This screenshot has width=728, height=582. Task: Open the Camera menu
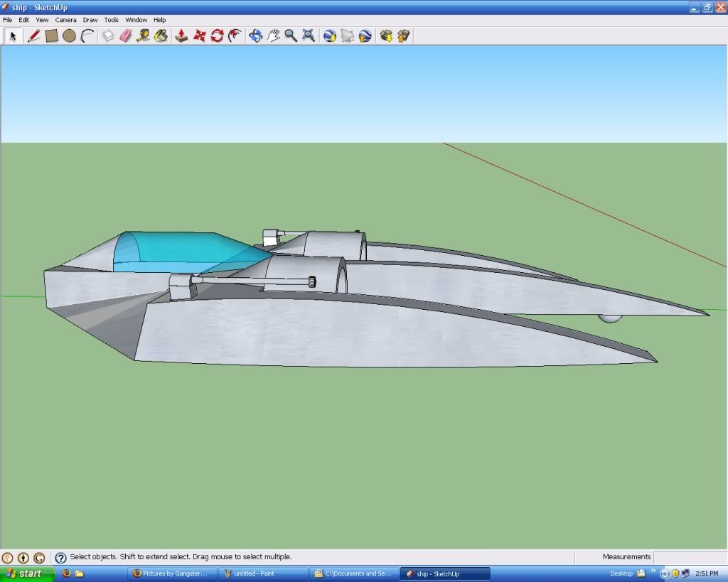[x=65, y=20]
